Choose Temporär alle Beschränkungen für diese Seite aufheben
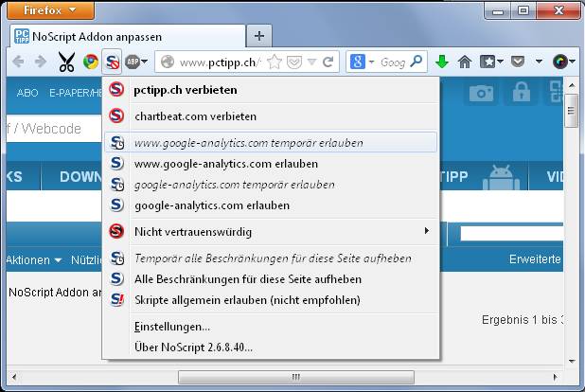This screenshot has height=392, width=585. click(271, 258)
